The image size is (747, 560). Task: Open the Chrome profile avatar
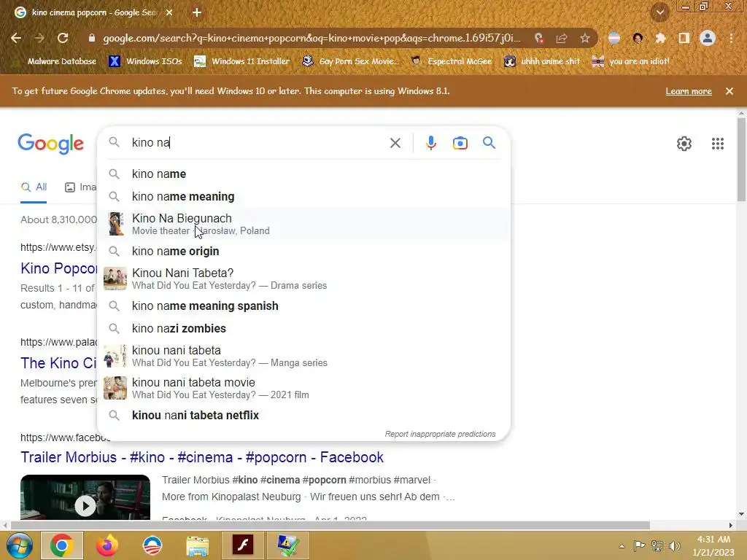708,38
